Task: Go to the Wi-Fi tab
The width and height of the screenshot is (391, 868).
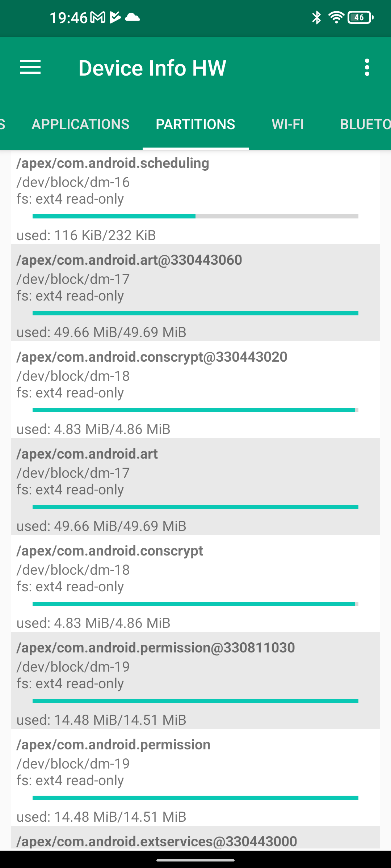Action: coord(288,124)
